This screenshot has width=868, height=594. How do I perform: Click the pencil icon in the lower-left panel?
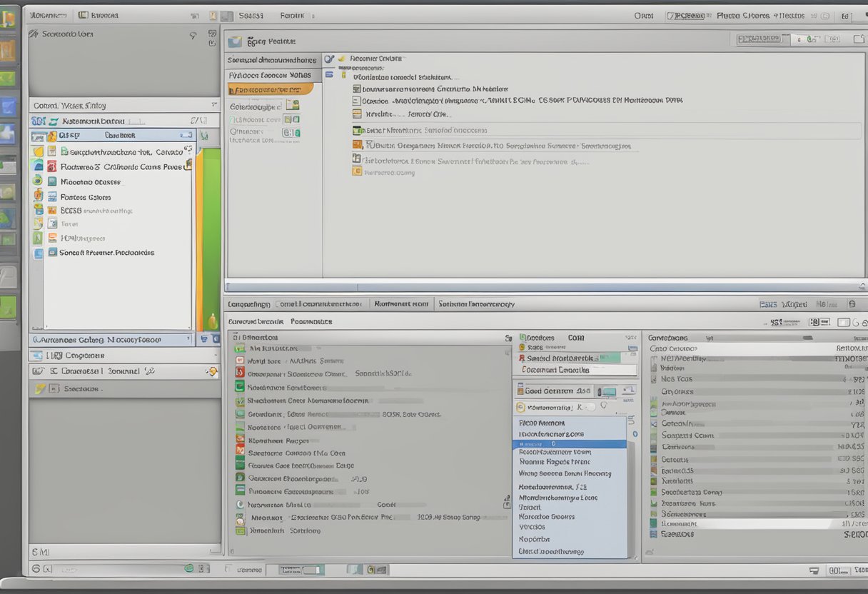tap(41, 389)
